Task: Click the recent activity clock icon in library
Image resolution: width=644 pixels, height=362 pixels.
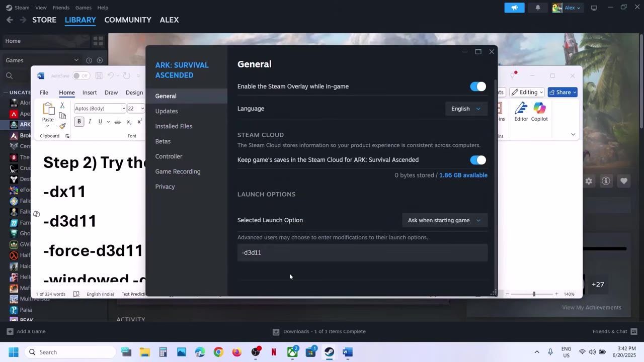Action: pos(89,60)
